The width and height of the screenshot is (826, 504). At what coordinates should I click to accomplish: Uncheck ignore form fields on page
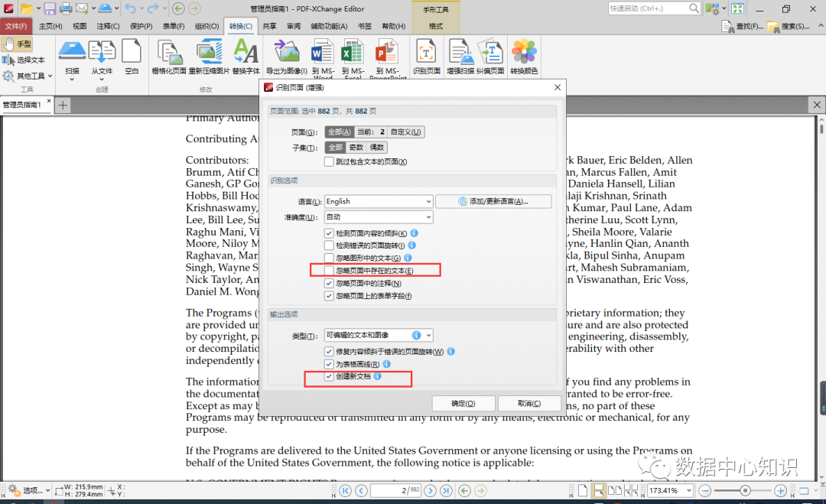tap(329, 296)
